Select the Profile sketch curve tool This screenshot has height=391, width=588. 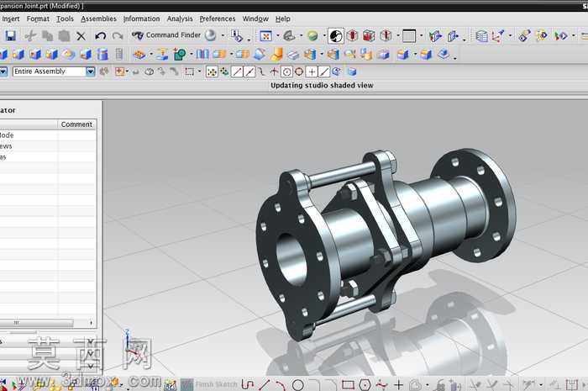[x=248, y=384]
